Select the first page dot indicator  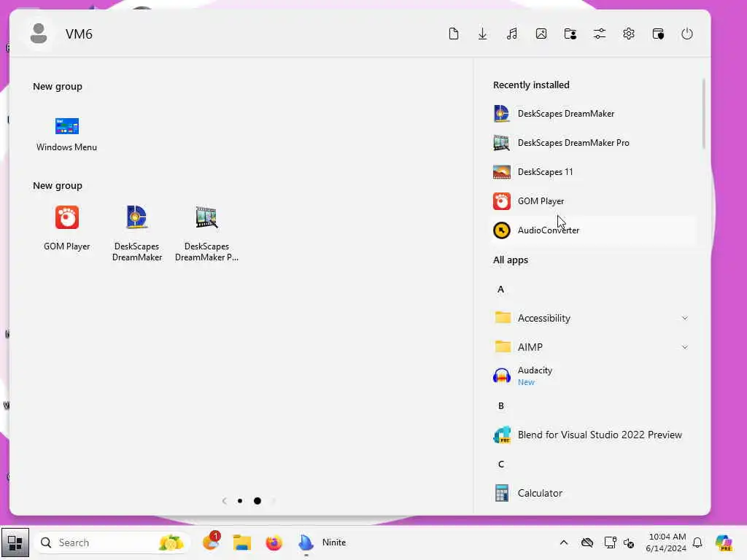pos(240,501)
